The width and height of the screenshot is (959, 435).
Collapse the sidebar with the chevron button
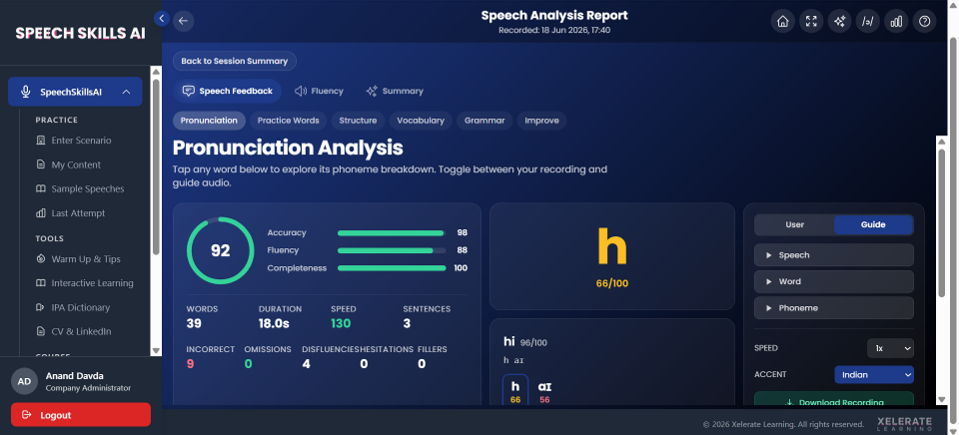[161, 18]
